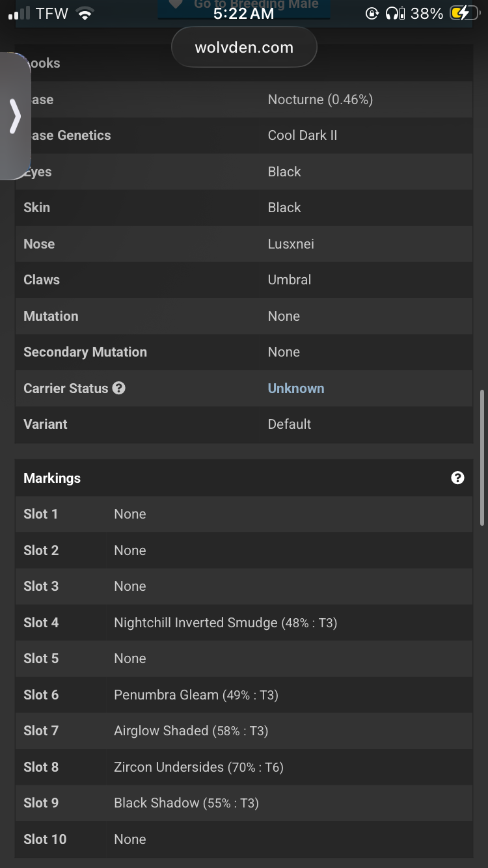Tap the Wi-Fi status icon
Screen dimensions: 488x868
84,14
